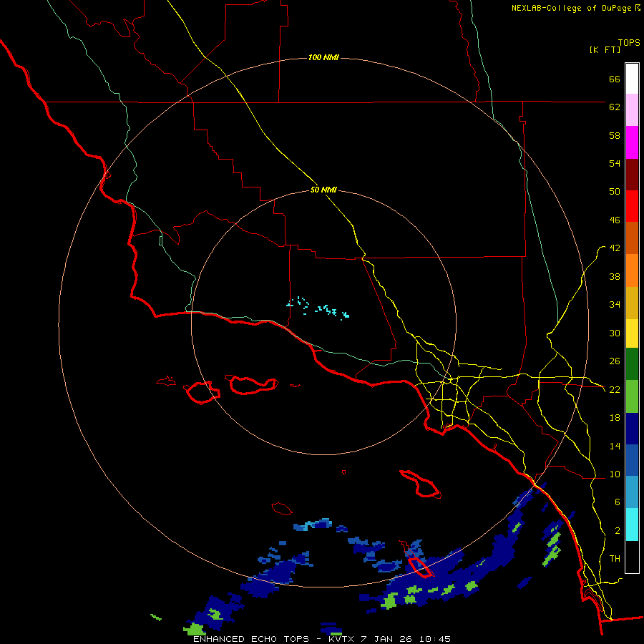
Task: Click the '14' legend value
Action: (615, 446)
